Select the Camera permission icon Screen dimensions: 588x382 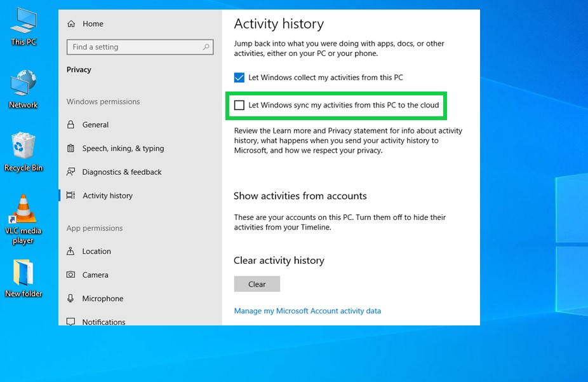pos(70,275)
